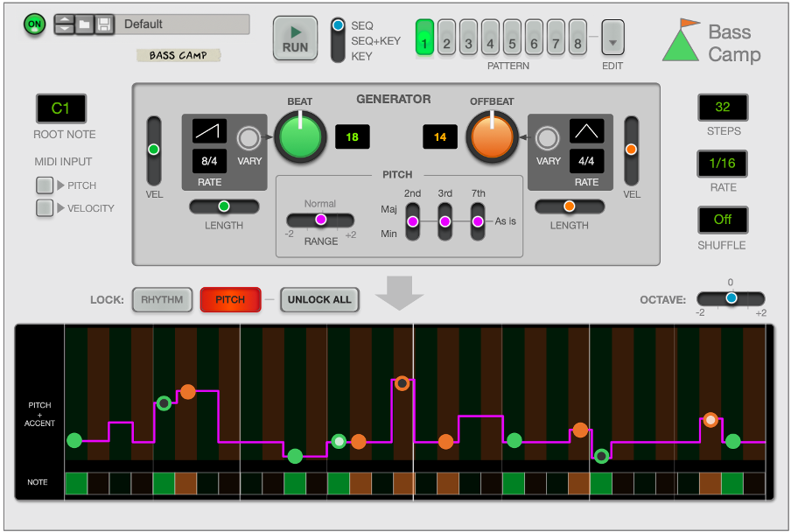Select the beat ramp waveform shape
The height and width of the screenshot is (532, 791).
pyautogui.click(x=209, y=131)
